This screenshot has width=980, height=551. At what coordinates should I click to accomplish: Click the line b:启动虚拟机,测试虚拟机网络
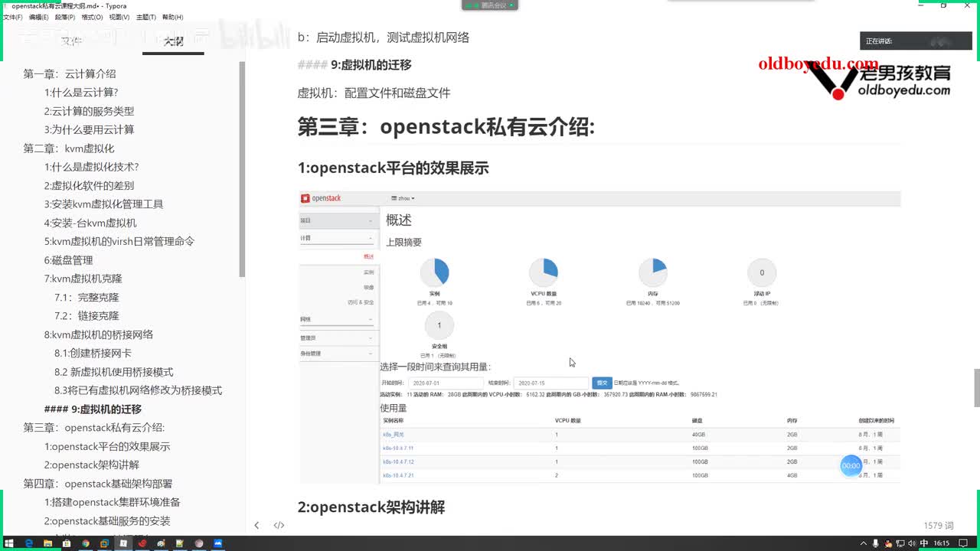tap(384, 37)
